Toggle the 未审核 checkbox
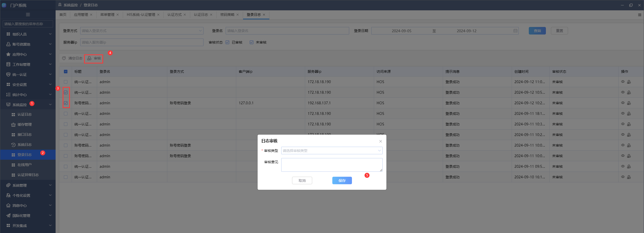The image size is (644, 233). 252,42
